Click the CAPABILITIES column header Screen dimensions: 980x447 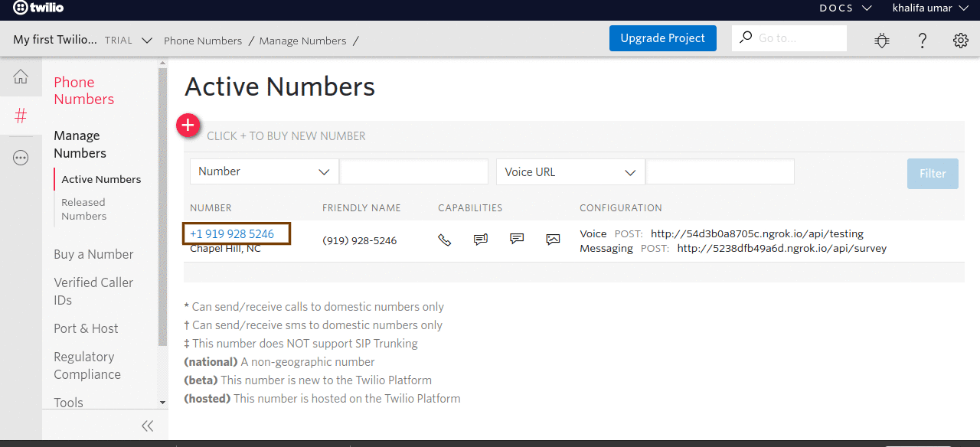point(470,208)
